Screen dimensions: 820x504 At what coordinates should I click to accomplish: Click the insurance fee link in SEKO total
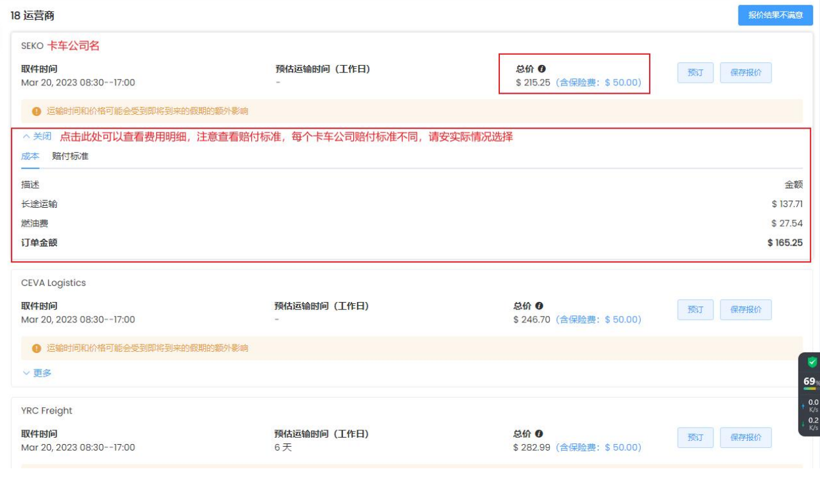599,83
